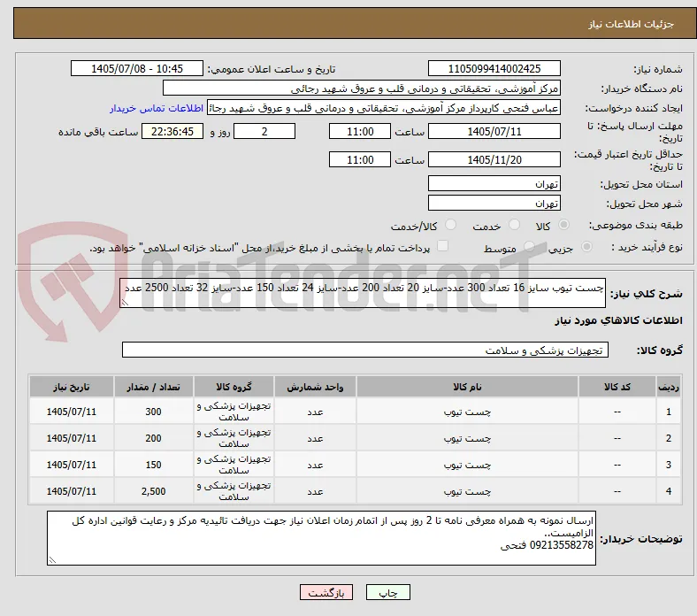The height and width of the screenshot is (616, 697).
Task: Click the request creator name field
Action: point(384,108)
